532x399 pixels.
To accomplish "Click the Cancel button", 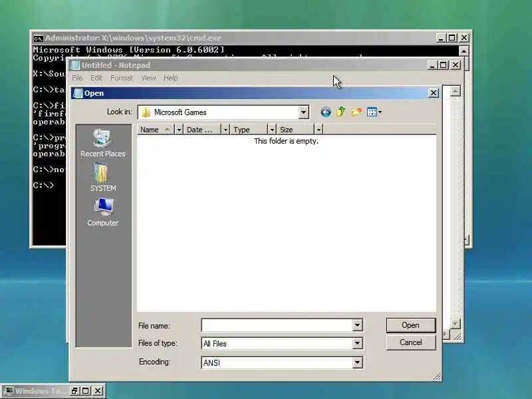I will click(x=410, y=342).
